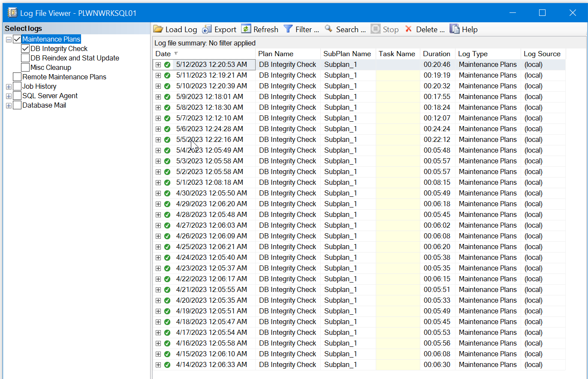Image resolution: width=588 pixels, height=379 pixels.
Task: Uncheck the DB Integrity Check checkbox
Action: (25, 49)
